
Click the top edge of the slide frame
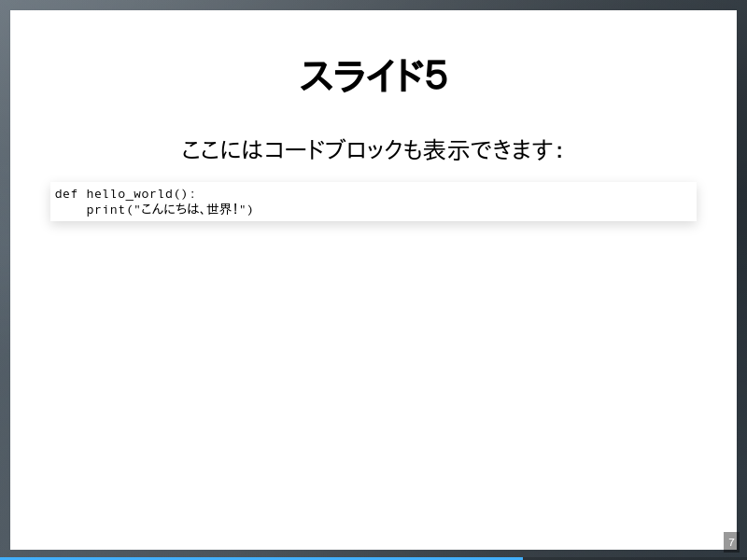pyautogui.click(x=373, y=7)
